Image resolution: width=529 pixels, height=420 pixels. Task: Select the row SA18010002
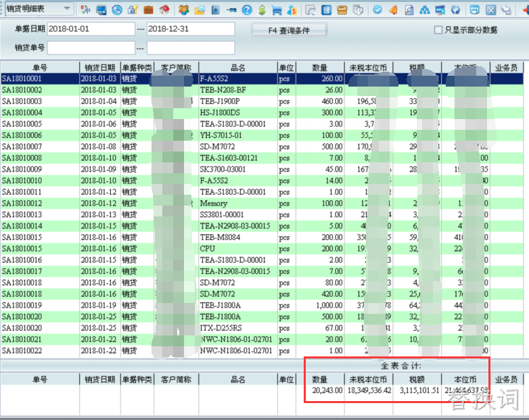click(x=262, y=90)
